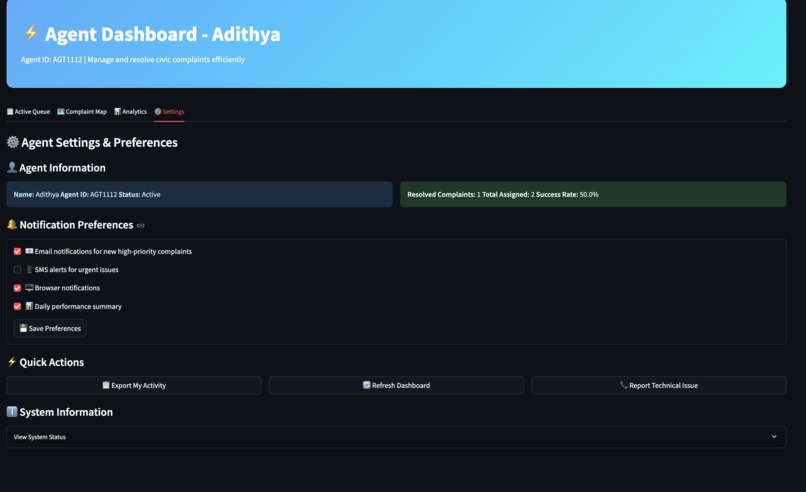This screenshot has width=806, height=492.
Task: Click Export My Activity button
Action: click(x=134, y=386)
